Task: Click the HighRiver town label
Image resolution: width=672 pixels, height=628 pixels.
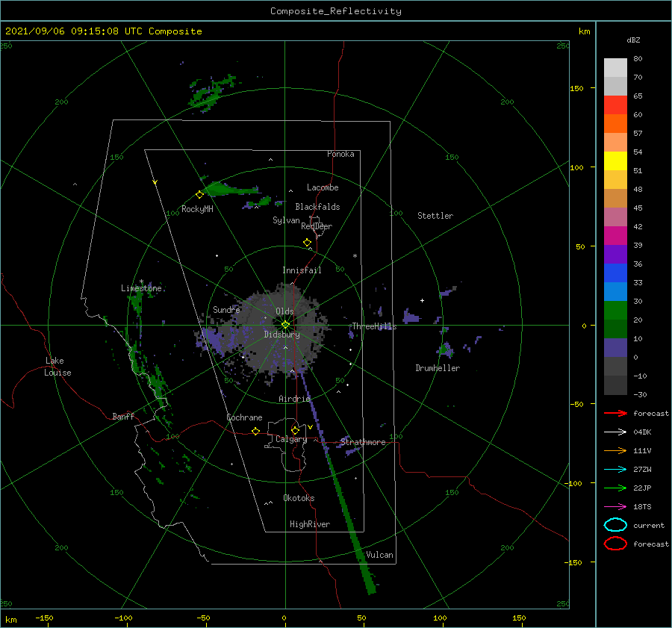Action: (310, 524)
